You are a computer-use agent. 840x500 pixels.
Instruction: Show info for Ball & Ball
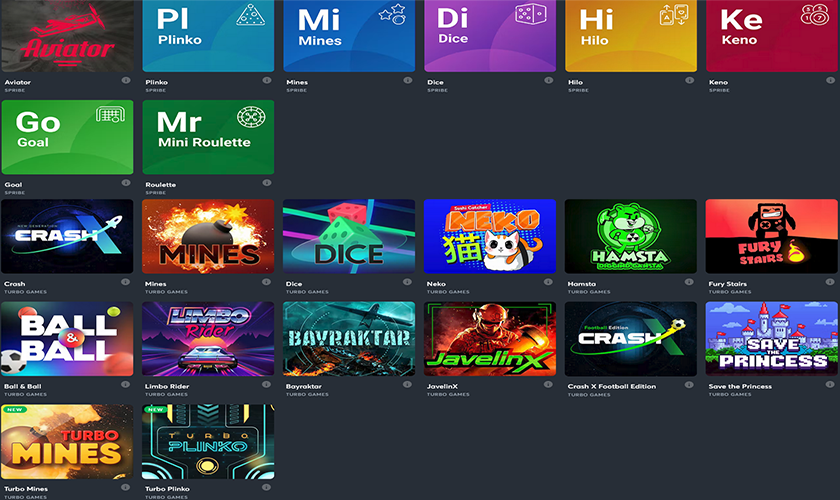pyautogui.click(x=125, y=384)
